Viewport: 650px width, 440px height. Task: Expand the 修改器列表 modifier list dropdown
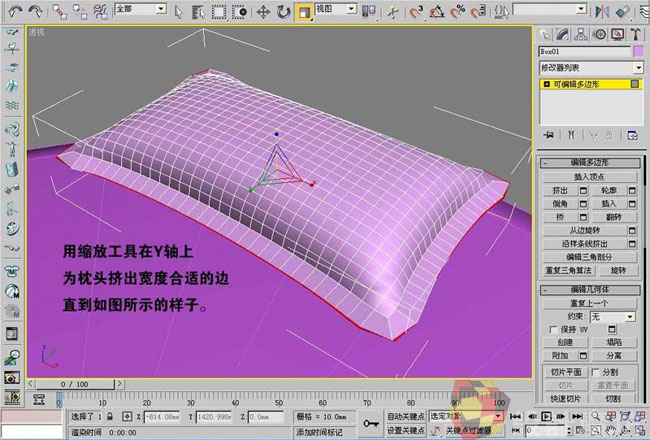click(x=638, y=68)
